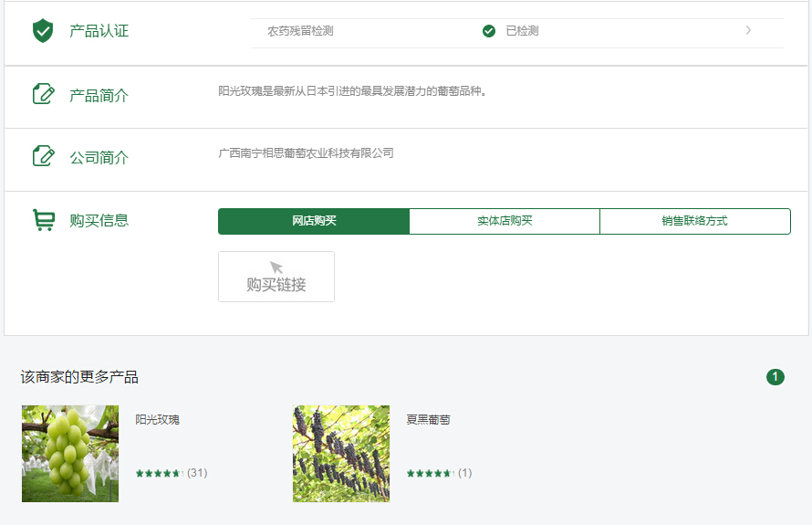
Task: Click the green shield certification icon
Action: click(x=43, y=30)
